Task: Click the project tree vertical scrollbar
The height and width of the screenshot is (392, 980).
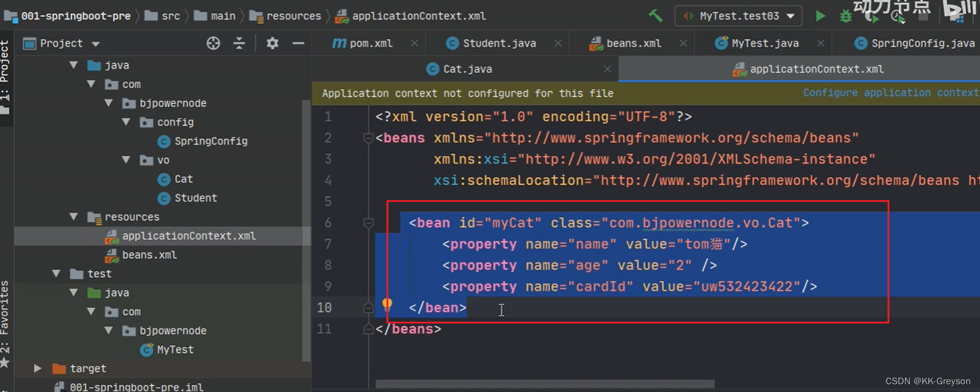Action: point(307,230)
